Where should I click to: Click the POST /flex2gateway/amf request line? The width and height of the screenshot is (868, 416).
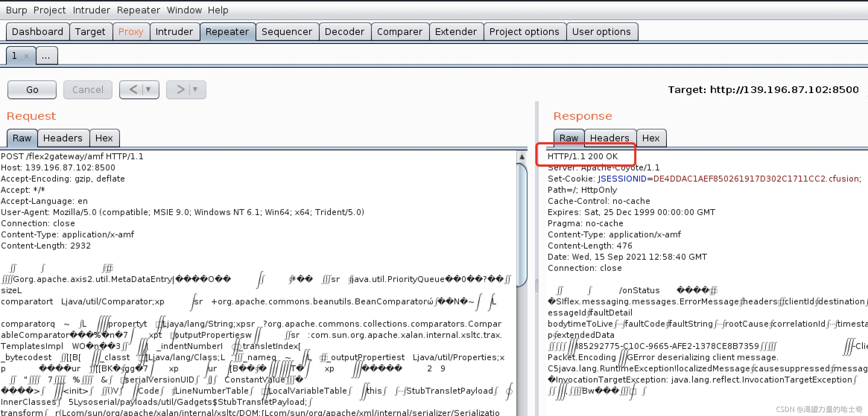pyautogui.click(x=72, y=156)
